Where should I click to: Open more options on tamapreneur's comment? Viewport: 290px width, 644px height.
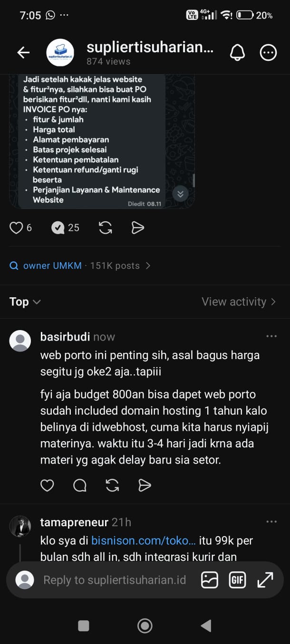pos(271,521)
